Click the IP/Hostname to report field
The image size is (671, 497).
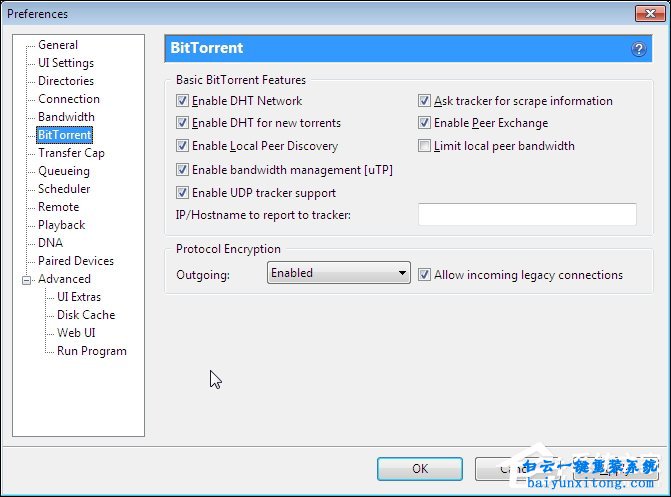(526, 214)
